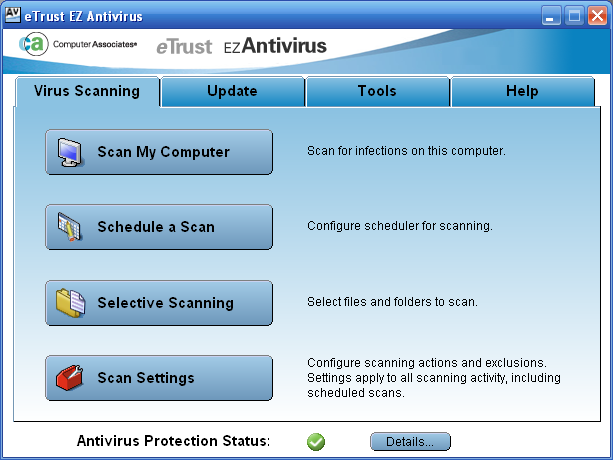
Task: Click the text "Scan for infections on this computer."
Action: coord(406,151)
